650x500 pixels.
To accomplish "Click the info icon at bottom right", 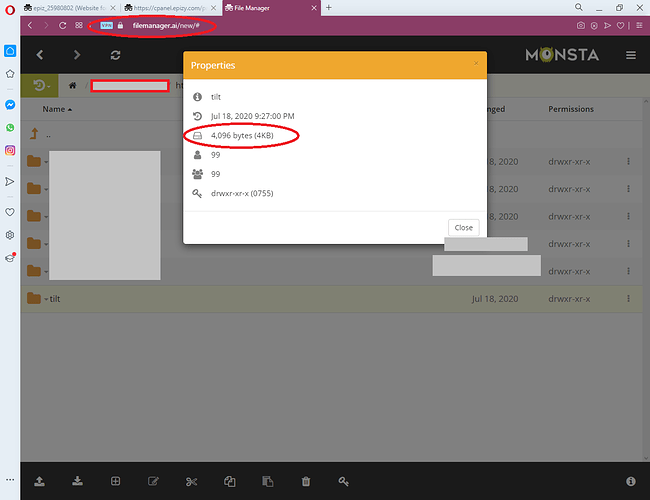I will point(631,481).
